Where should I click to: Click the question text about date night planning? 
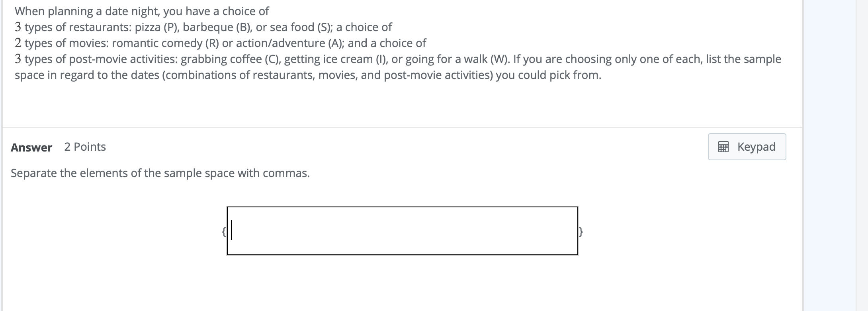click(x=141, y=11)
